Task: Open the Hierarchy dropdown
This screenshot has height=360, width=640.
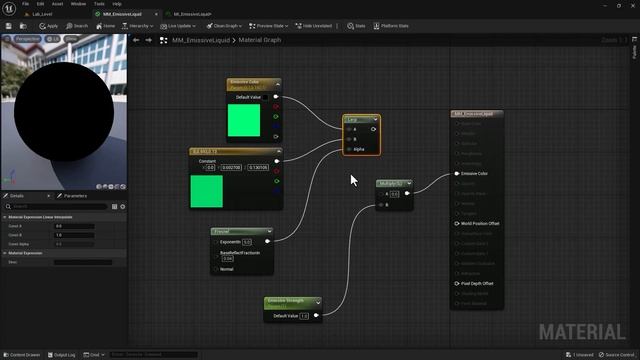Action: point(138,26)
